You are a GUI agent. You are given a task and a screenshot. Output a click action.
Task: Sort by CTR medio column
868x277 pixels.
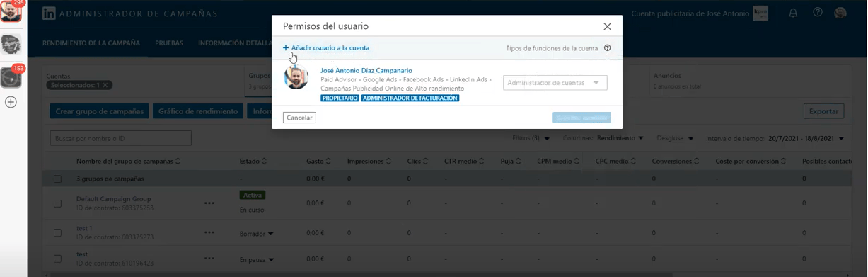coord(464,162)
